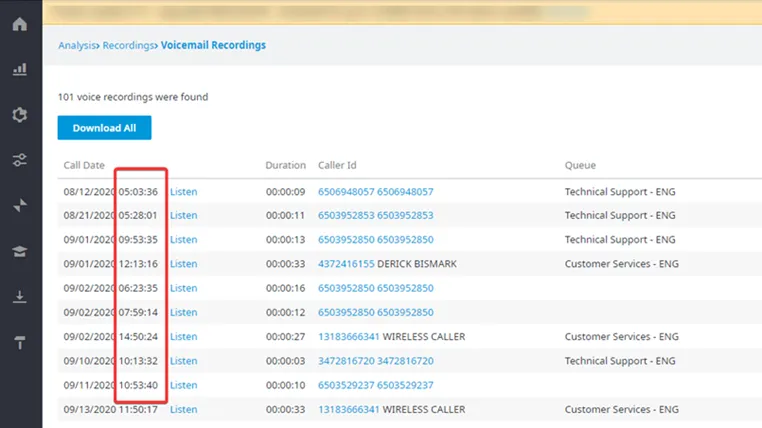Go to Analysis in breadcrumb

(77, 45)
